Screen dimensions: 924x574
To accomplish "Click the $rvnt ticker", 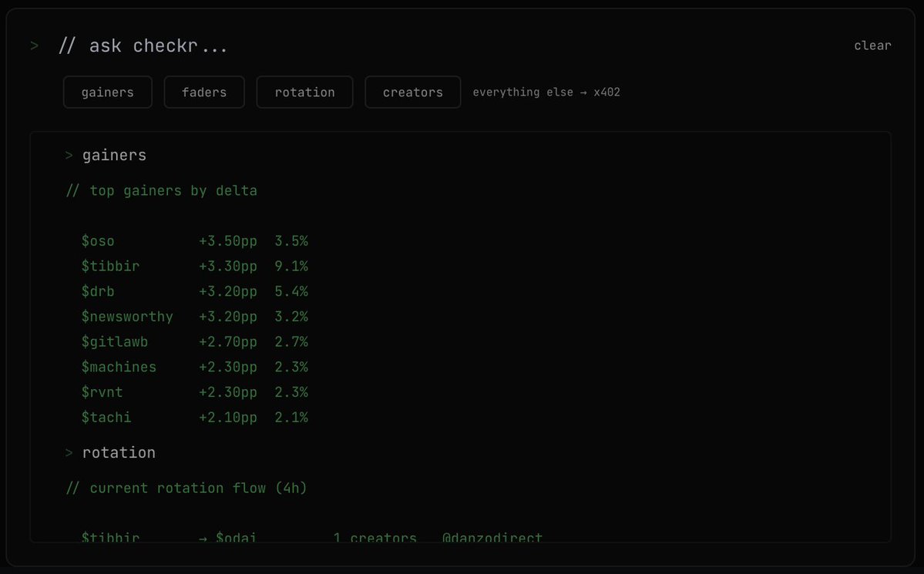I will [x=102, y=392].
